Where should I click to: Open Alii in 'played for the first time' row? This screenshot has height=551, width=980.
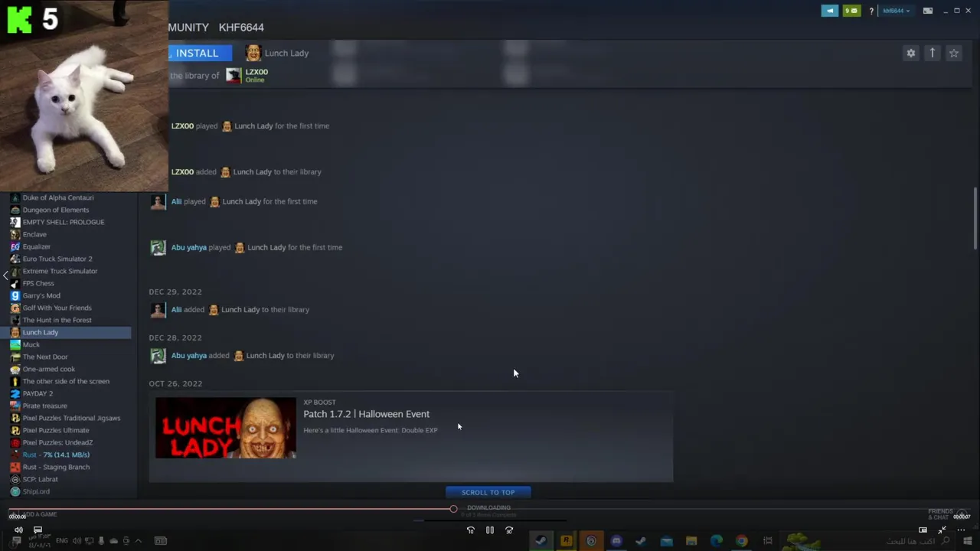click(176, 202)
